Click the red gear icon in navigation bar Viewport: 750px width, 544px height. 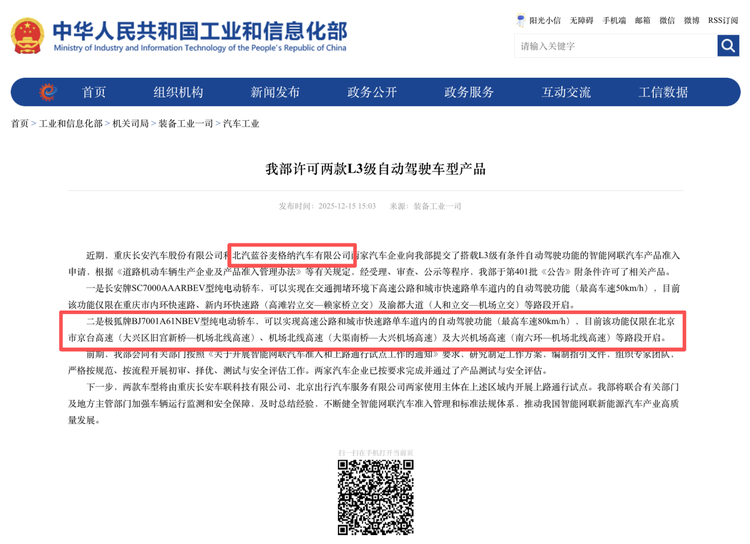[x=47, y=92]
